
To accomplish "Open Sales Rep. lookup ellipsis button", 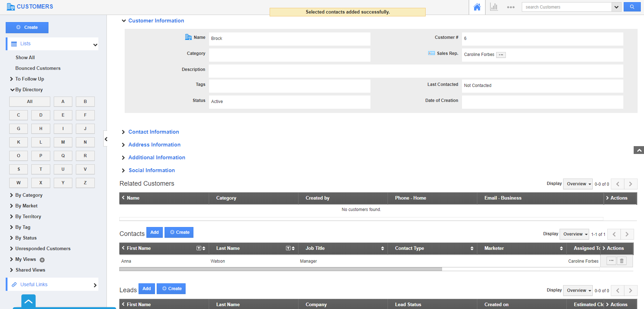I will pos(501,55).
